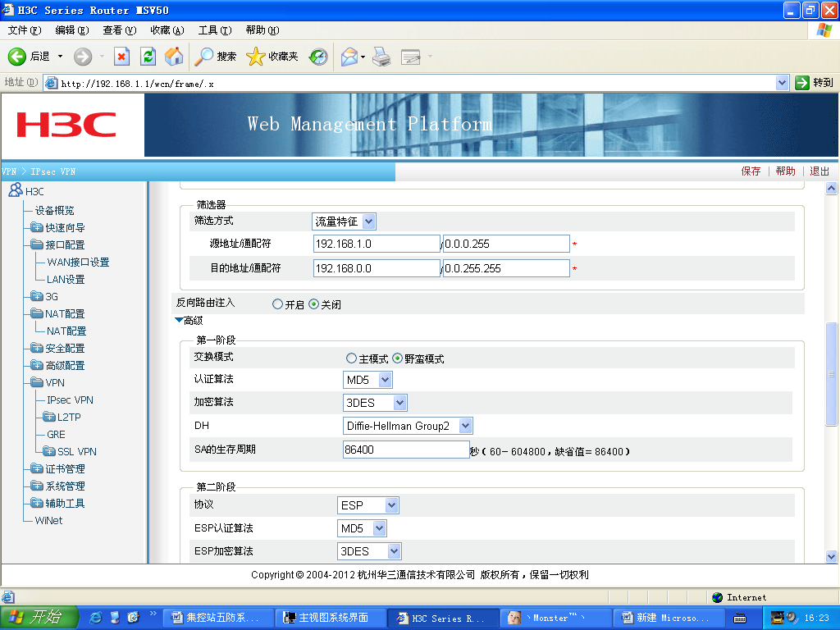This screenshot has height=630, width=840.
Task: Enable 反向路由注入 with 开启 radio button
Action: click(x=277, y=304)
